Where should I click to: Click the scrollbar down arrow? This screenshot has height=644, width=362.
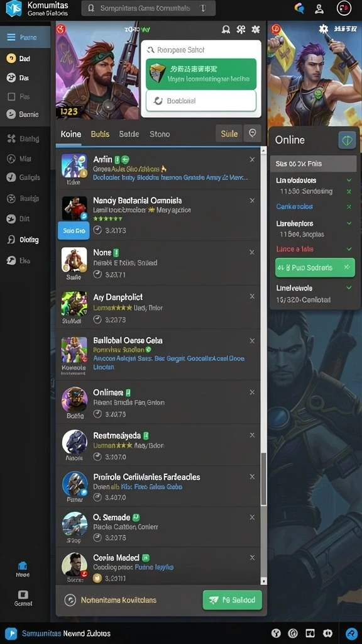263,581
